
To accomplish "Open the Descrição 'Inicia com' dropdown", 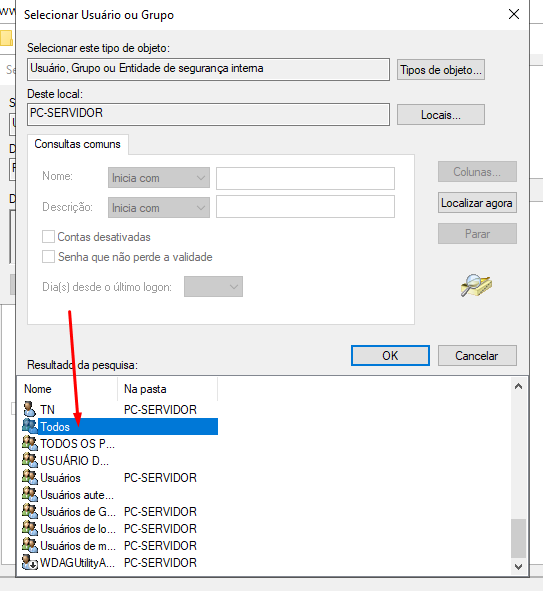I will [x=159, y=207].
